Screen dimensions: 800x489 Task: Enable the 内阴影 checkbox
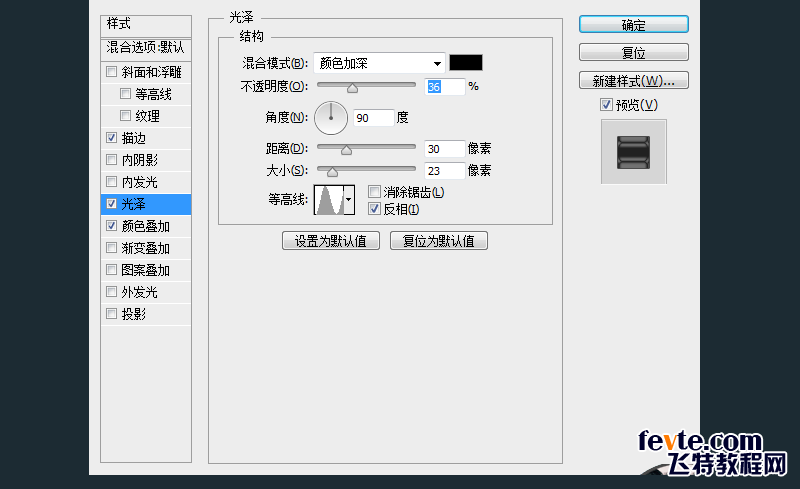tap(111, 159)
